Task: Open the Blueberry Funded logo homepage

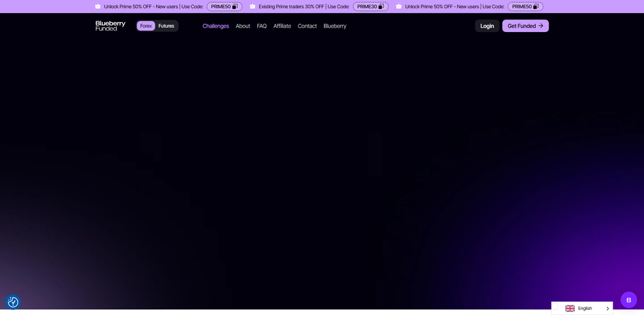Action: (111, 26)
